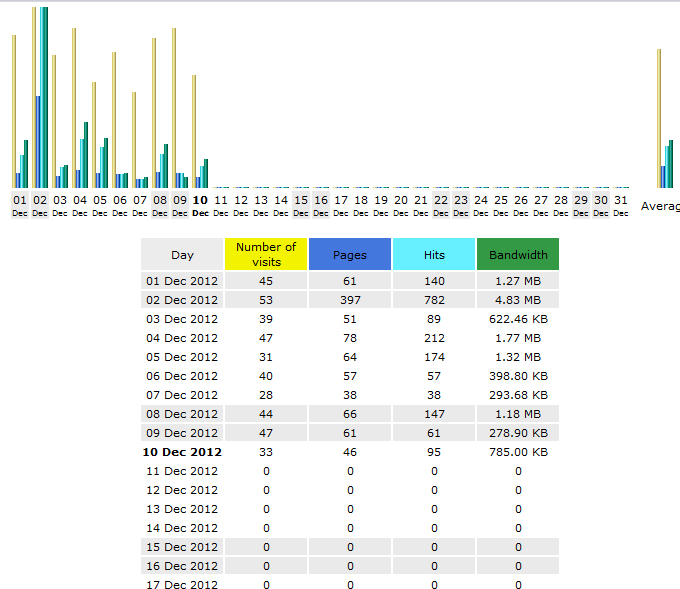Select the 13 Dec 2012 row date
Image resolution: width=680 pixels, height=589 pixels.
182,509
